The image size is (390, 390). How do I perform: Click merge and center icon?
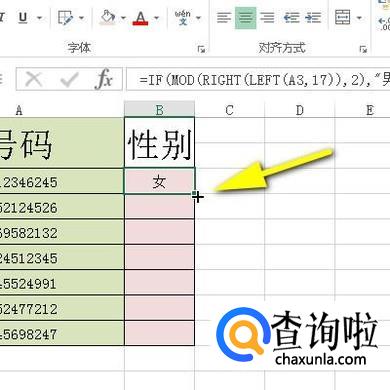pyautogui.click(x=343, y=17)
